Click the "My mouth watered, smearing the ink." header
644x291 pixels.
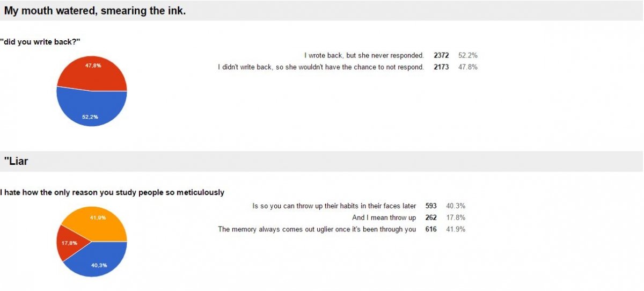(x=95, y=11)
